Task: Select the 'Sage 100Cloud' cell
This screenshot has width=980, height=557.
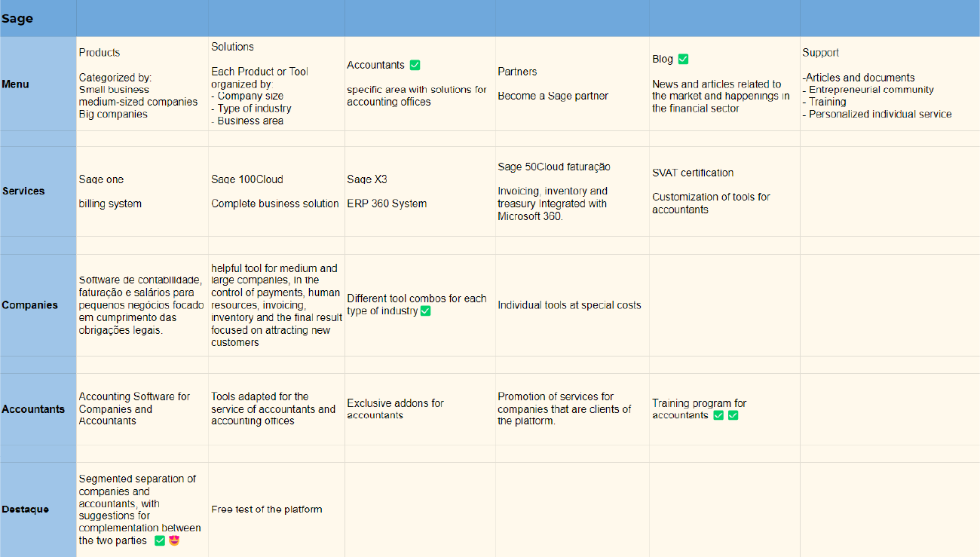Action: click(277, 191)
